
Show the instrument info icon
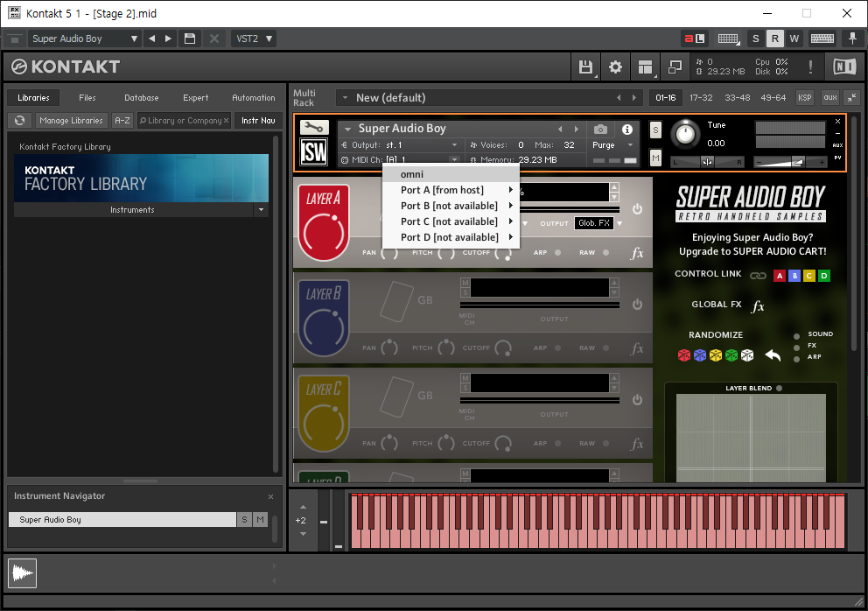coord(627,129)
